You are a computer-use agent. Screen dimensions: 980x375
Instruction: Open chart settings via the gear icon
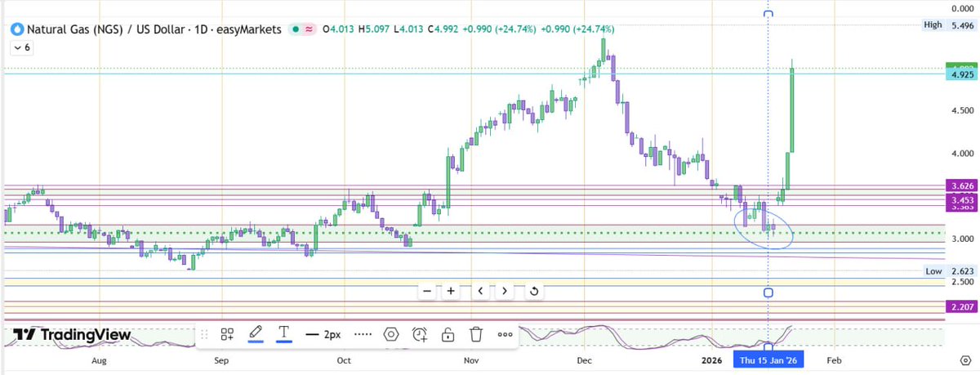[965, 359]
